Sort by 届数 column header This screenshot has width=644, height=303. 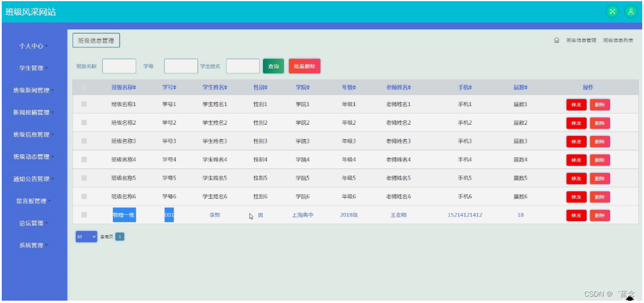[520, 88]
